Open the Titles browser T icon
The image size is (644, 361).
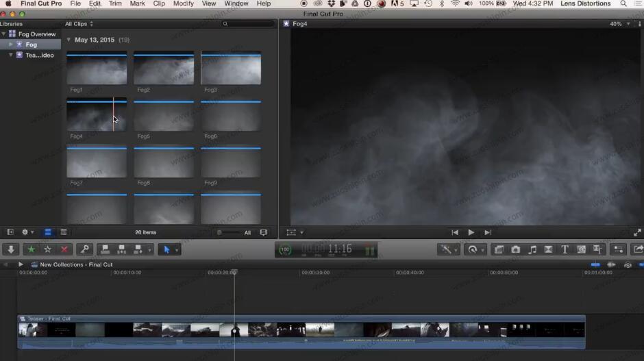[565, 249]
